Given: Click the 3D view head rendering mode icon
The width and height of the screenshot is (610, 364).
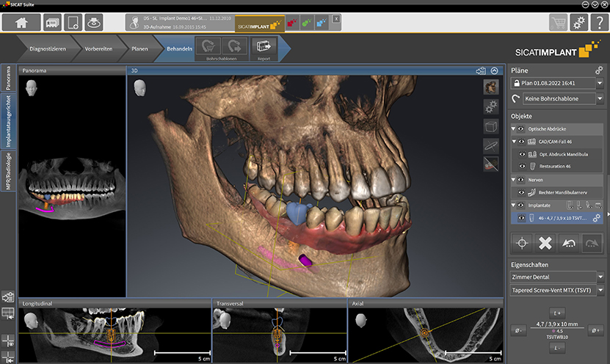Looking at the screenshot, I should [x=491, y=87].
